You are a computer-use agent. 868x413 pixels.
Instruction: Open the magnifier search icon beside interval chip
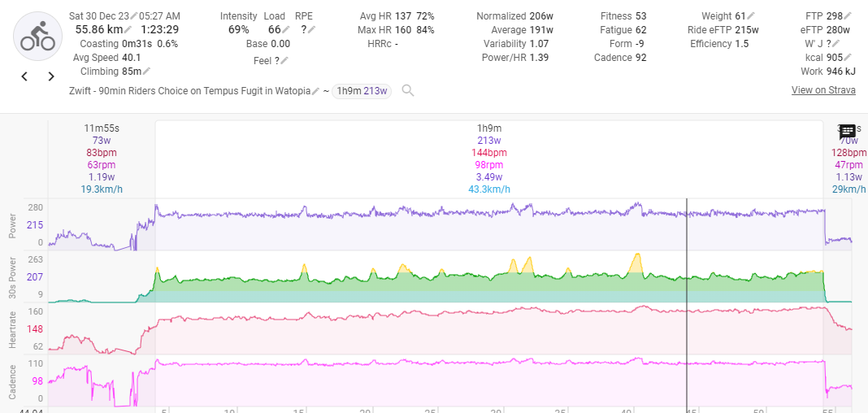pos(408,91)
